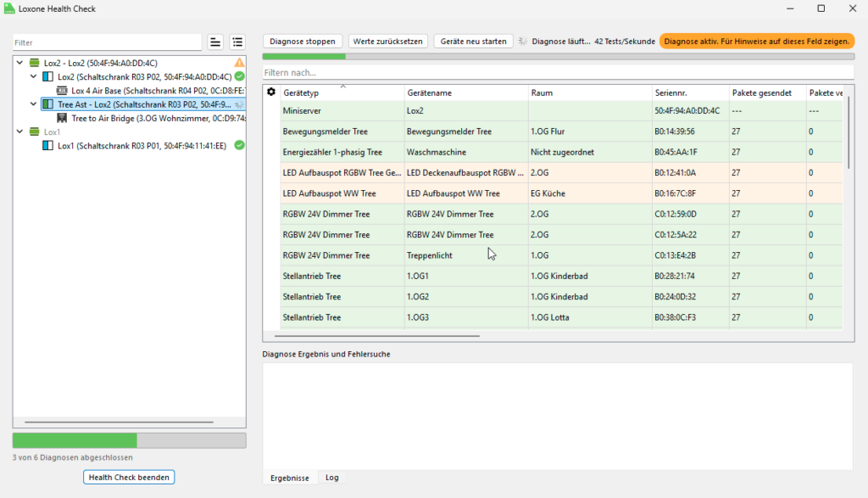Click Werte zurücksetzen button
The height and width of the screenshot is (498, 868).
point(387,41)
